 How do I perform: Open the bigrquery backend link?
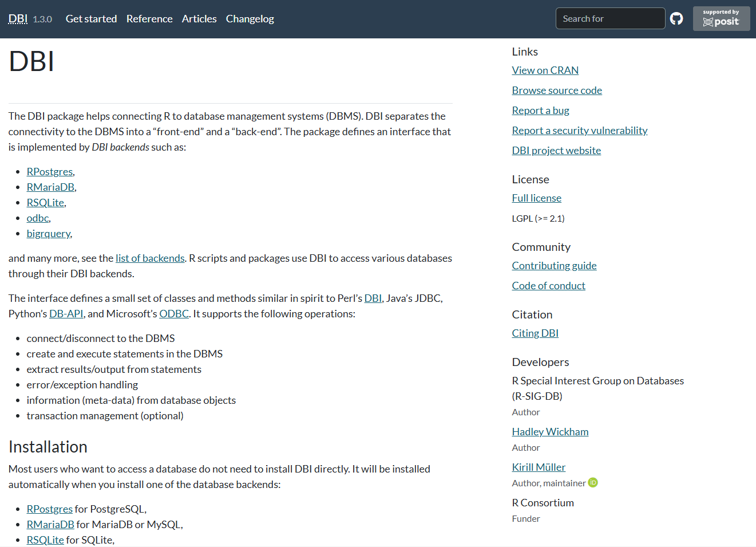(49, 234)
